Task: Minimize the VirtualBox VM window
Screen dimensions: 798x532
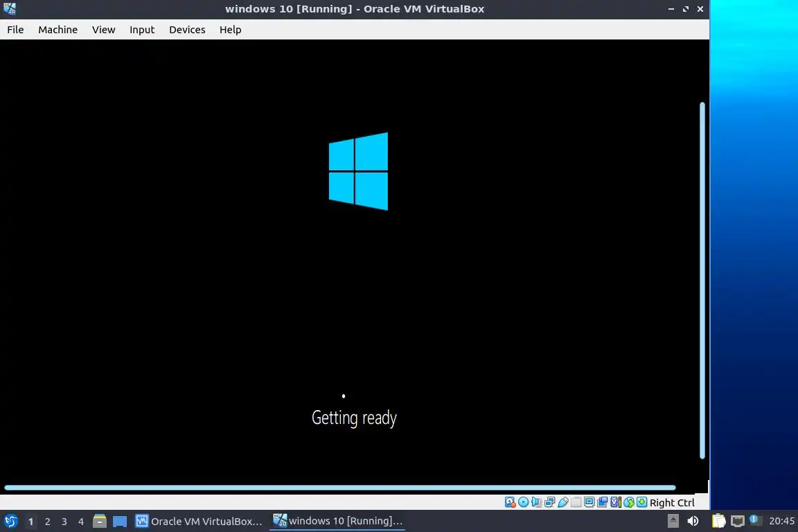Action: click(x=671, y=8)
